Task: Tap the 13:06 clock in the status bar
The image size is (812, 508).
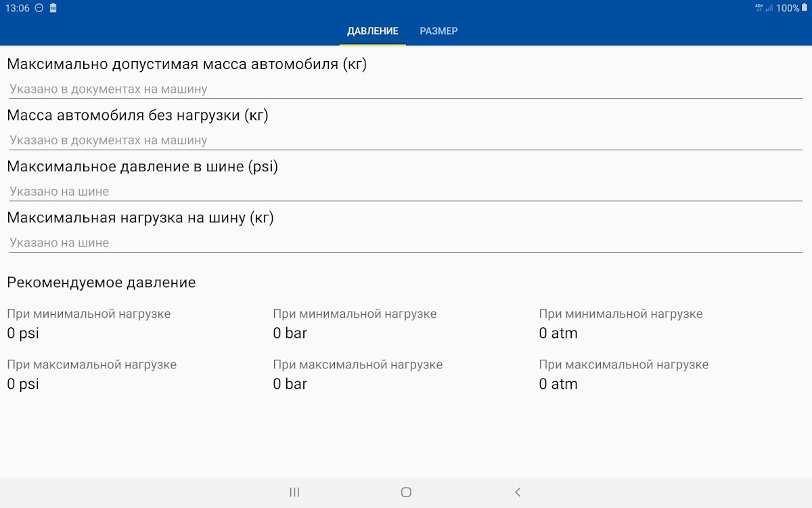Action: tap(17, 8)
